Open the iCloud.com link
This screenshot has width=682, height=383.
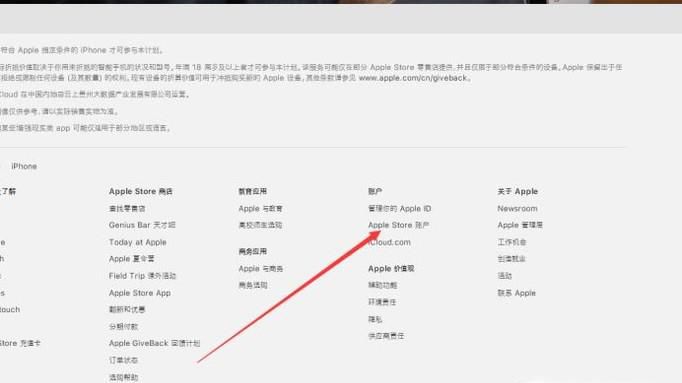389,242
